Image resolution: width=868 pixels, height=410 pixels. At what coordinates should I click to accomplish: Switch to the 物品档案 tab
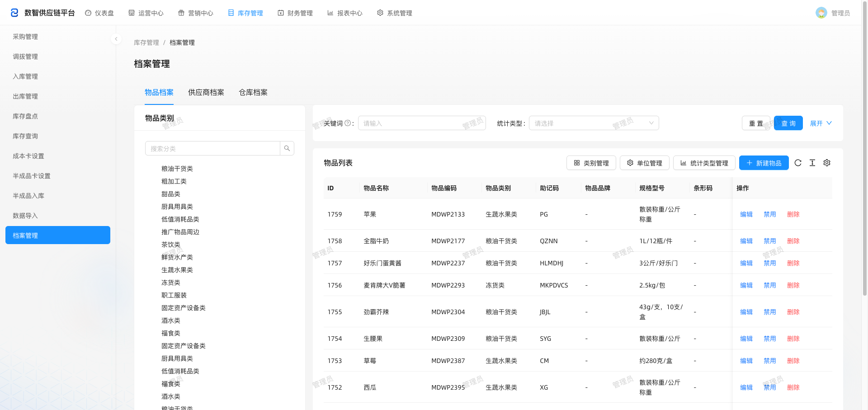click(x=159, y=92)
